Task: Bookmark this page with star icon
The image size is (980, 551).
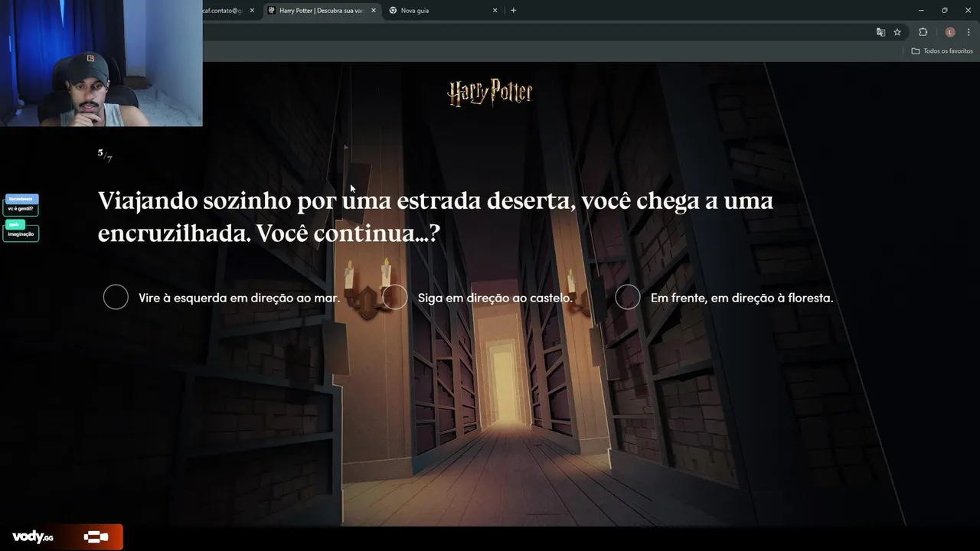Action: point(897,32)
